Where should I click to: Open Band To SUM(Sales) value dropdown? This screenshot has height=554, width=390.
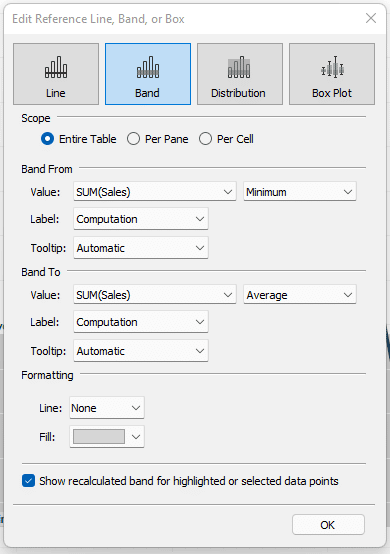(155, 295)
